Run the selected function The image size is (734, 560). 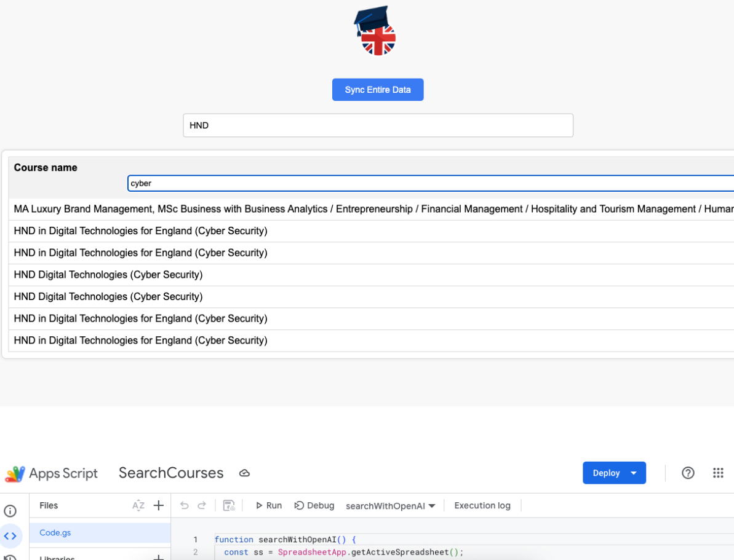(x=268, y=505)
